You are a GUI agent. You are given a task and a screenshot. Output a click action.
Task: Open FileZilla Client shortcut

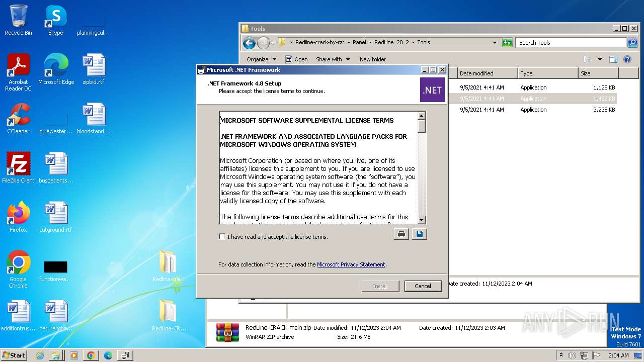pyautogui.click(x=18, y=168)
